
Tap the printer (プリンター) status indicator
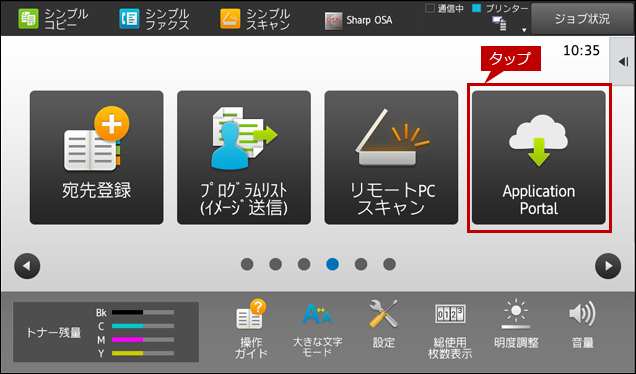tap(501, 9)
